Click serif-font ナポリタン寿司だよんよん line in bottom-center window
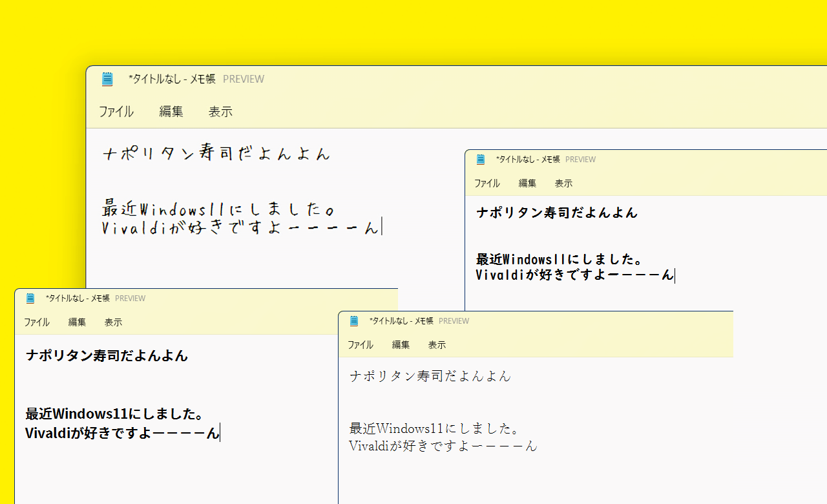Image resolution: width=827 pixels, height=504 pixels. tap(430, 375)
